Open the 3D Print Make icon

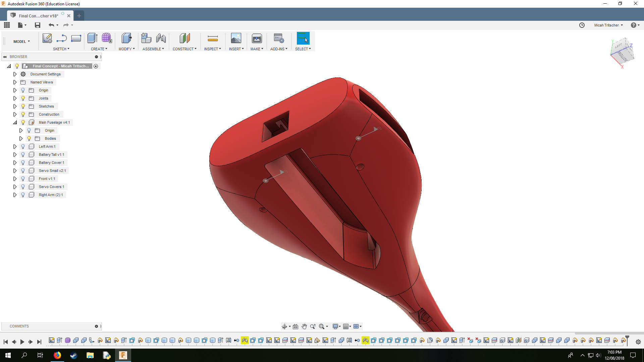(x=257, y=38)
